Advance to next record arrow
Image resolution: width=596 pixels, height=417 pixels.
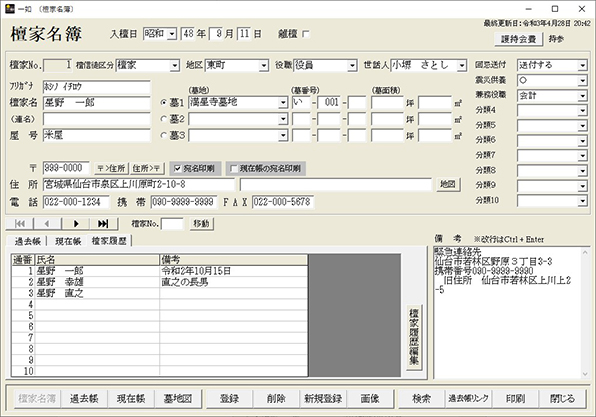(76, 224)
